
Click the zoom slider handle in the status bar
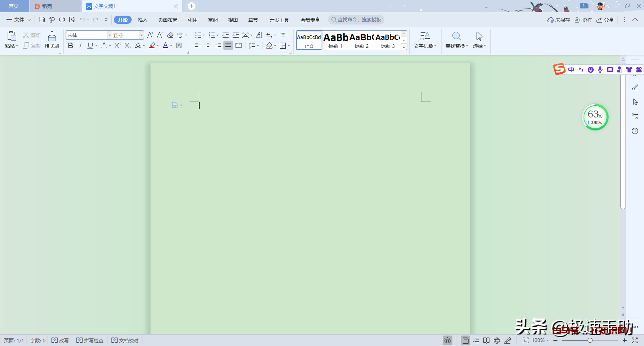pyautogui.click(x=590, y=340)
